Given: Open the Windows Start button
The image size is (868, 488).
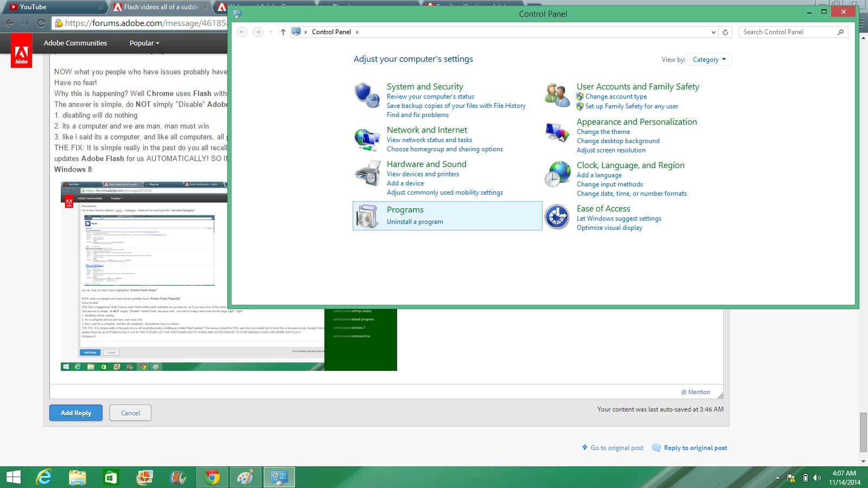Looking at the screenshot, I should [x=13, y=477].
